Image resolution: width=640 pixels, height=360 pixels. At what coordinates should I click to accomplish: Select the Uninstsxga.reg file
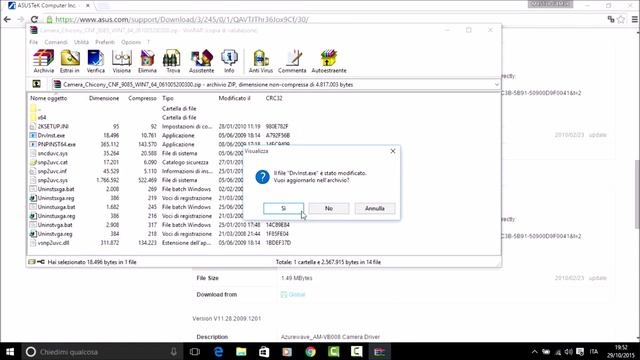56,198
